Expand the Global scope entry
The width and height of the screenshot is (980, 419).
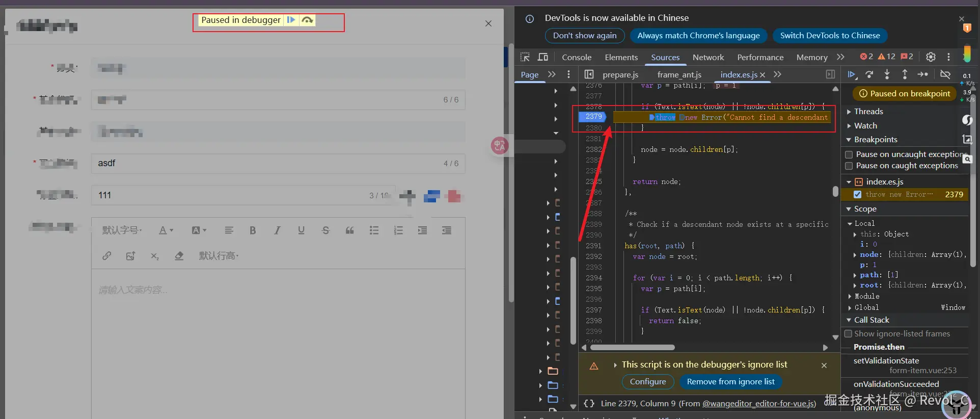click(x=850, y=307)
